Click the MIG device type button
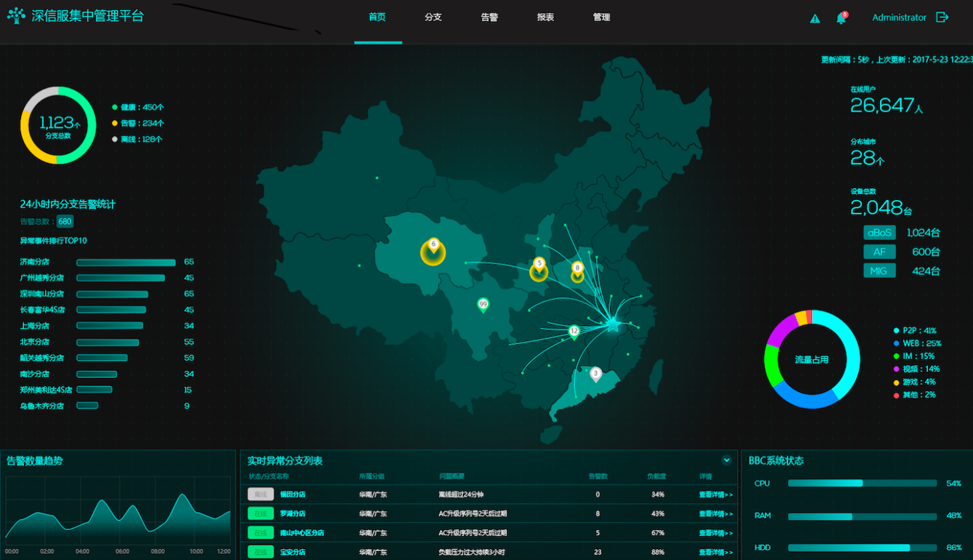The width and height of the screenshot is (973, 560). [x=879, y=271]
